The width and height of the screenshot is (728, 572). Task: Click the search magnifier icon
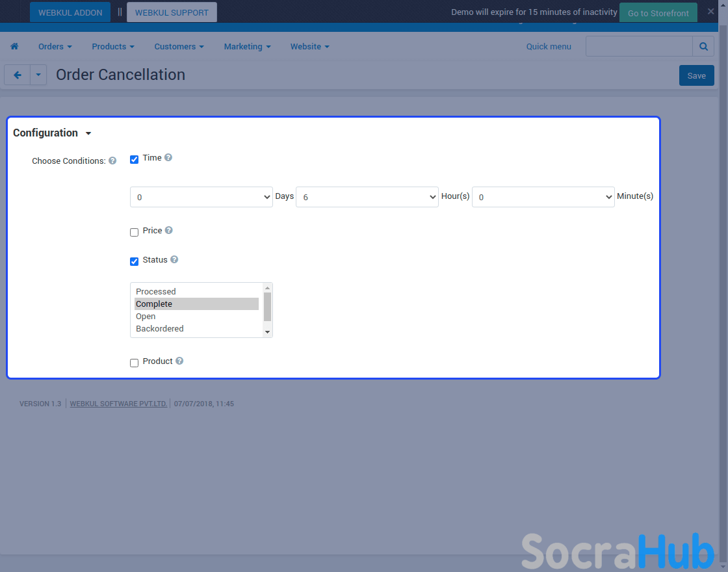click(x=703, y=46)
